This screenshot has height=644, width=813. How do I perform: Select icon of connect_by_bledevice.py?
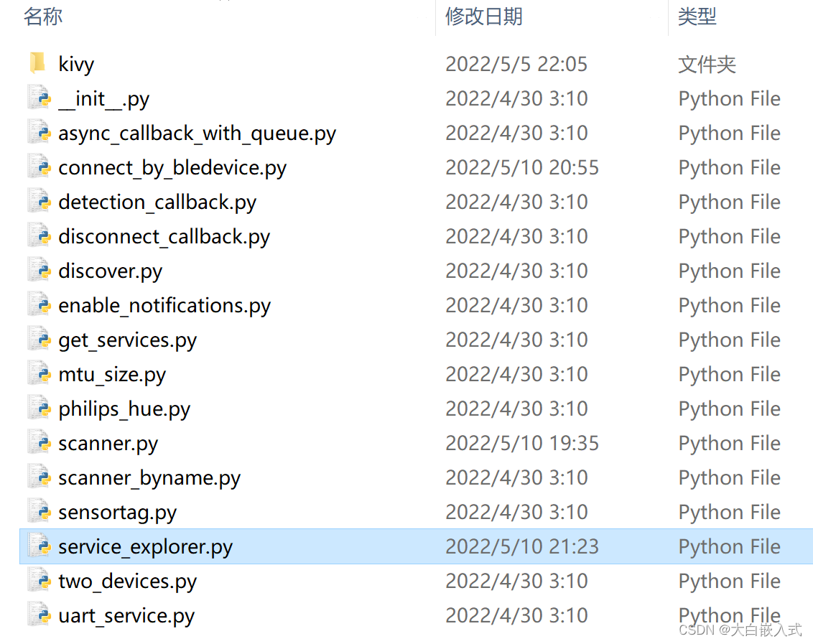coord(40,167)
